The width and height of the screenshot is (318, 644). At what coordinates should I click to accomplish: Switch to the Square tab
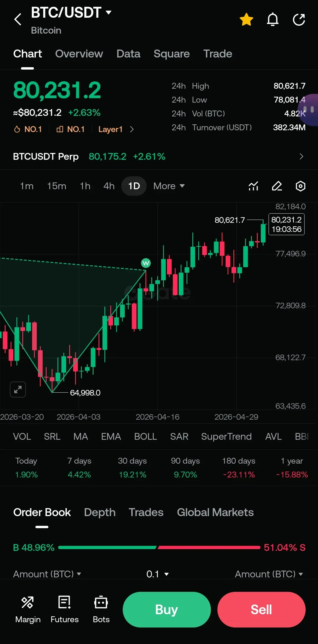coord(171,54)
